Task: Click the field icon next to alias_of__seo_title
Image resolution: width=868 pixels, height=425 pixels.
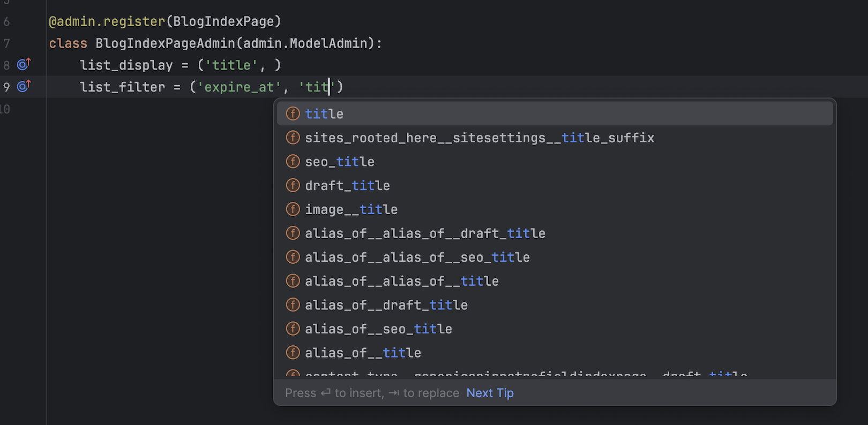Action: click(x=293, y=328)
